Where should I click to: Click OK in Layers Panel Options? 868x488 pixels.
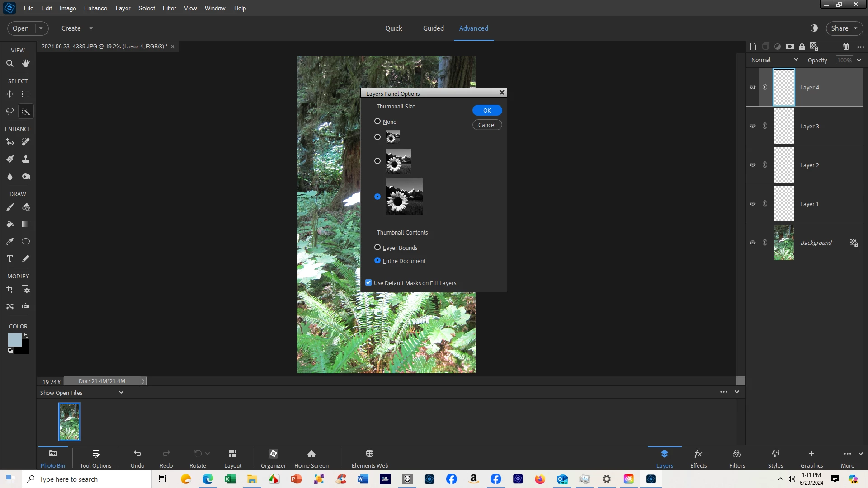487,110
